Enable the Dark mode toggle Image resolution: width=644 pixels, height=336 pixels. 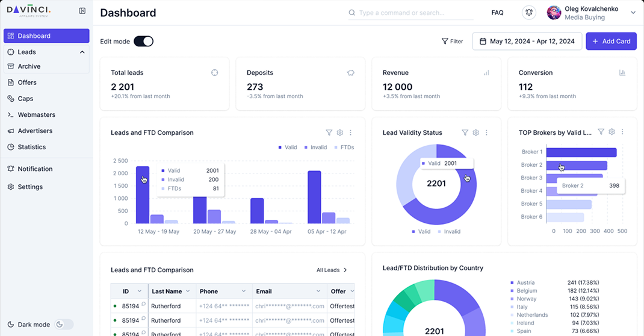[x=63, y=325]
